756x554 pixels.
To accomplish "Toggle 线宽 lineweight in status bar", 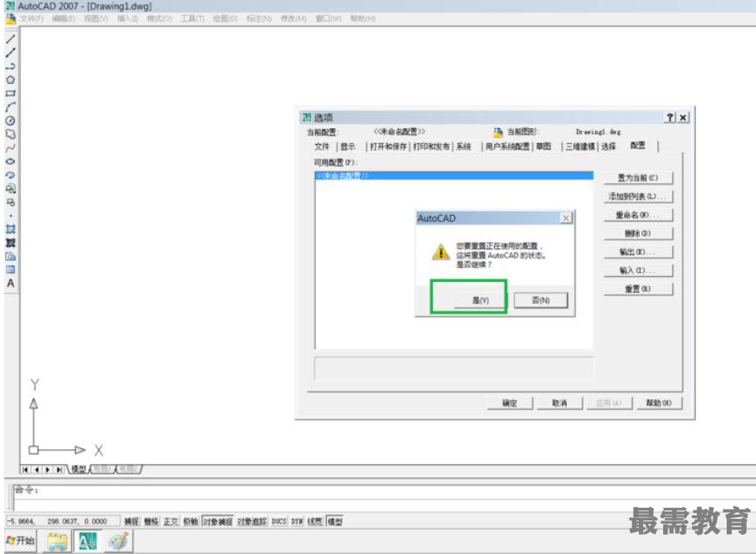I will 314,521.
